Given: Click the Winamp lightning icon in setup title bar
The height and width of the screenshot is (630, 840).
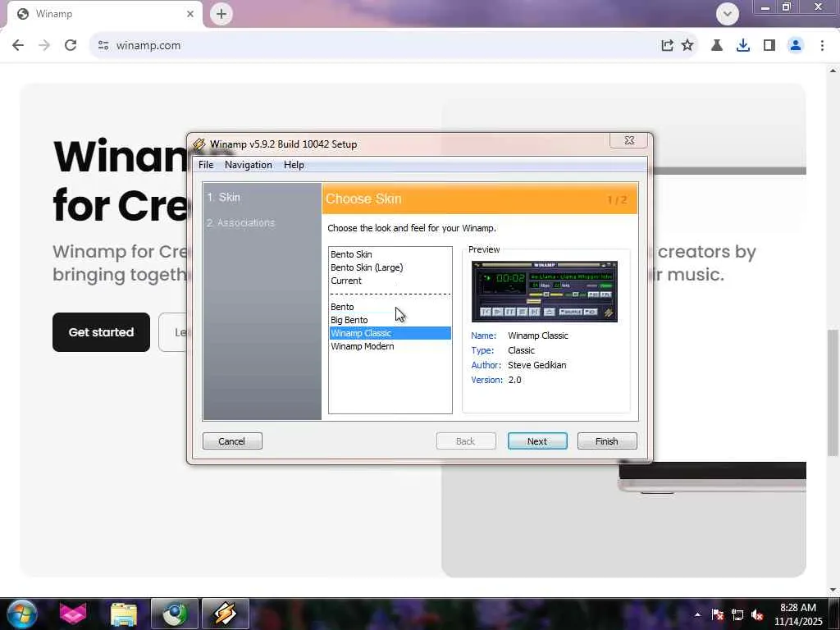Looking at the screenshot, I should 199,144.
